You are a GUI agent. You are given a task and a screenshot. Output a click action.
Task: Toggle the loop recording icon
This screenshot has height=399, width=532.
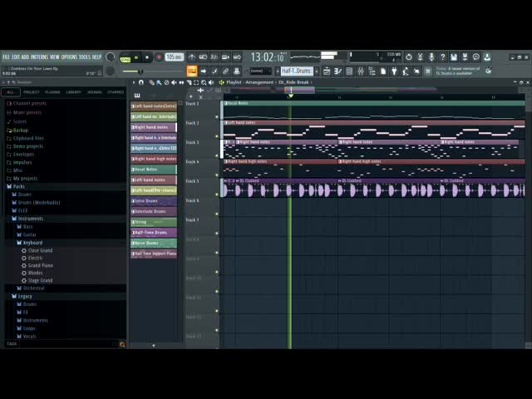click(237, 57)
